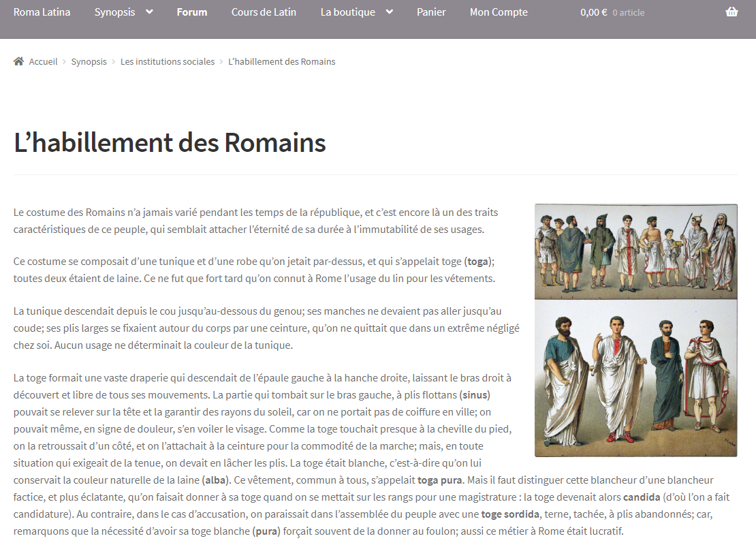Open Synopsis in the top navigation

pos(114,12)
